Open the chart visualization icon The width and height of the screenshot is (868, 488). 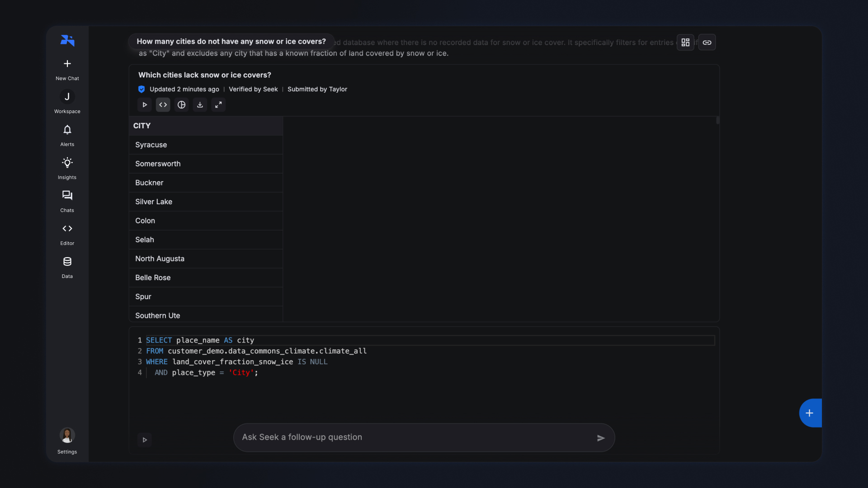(x=182, y=105)
